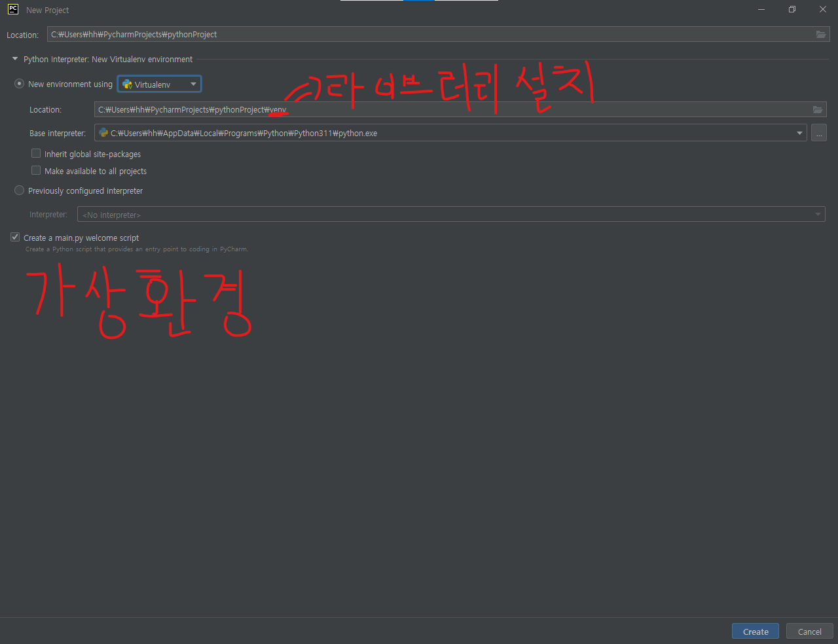This screenshot has width=838, height=644.
Task: Click the 'Create a Python script that provides' hint text
Action: point(137,249)
